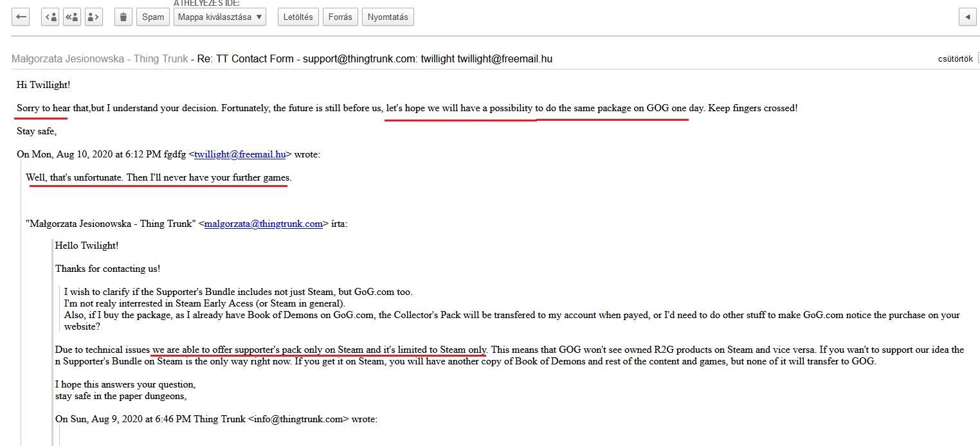980x446 pixels.
Task: Click the "I'm not realy interrested in Steam" line
Action: point(205,303)
